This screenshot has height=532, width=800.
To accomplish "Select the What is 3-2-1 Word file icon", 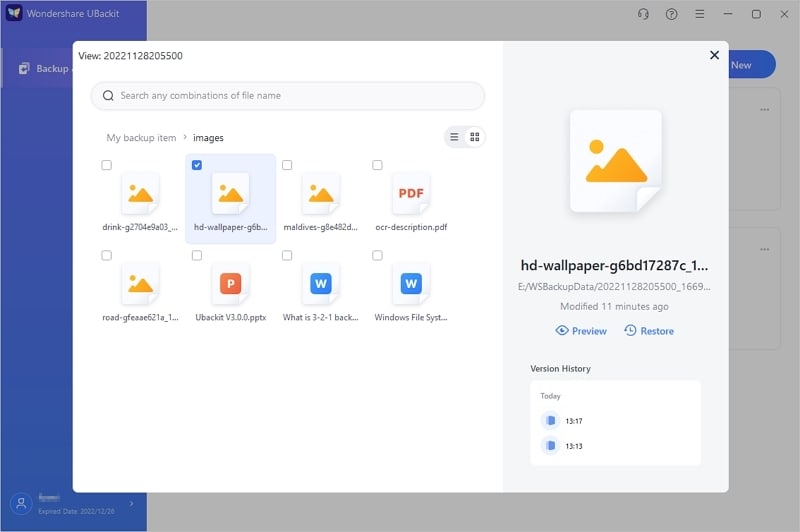I will (321, 284).
